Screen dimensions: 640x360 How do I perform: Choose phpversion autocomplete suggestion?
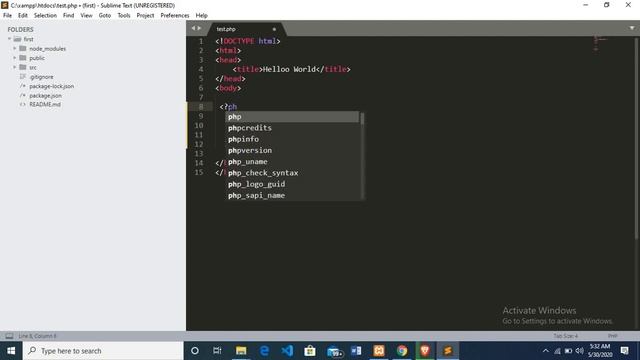(x=292, y=150)
